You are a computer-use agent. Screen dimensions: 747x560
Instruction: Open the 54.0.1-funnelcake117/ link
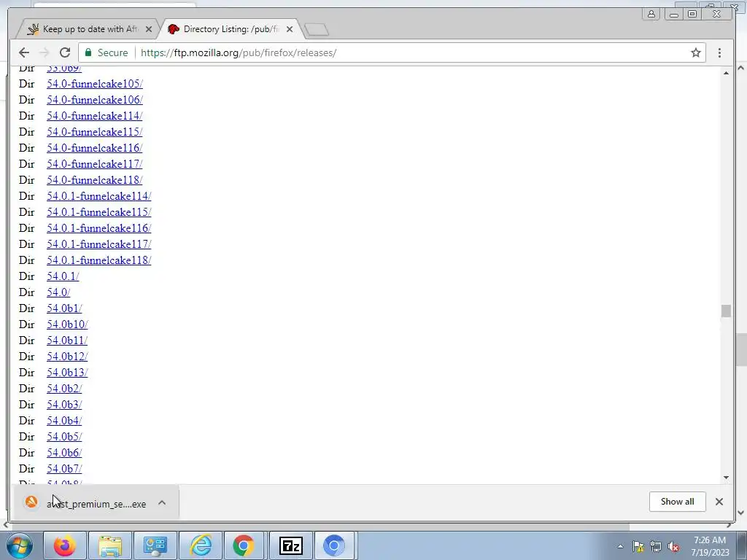(x=98, y=244)
